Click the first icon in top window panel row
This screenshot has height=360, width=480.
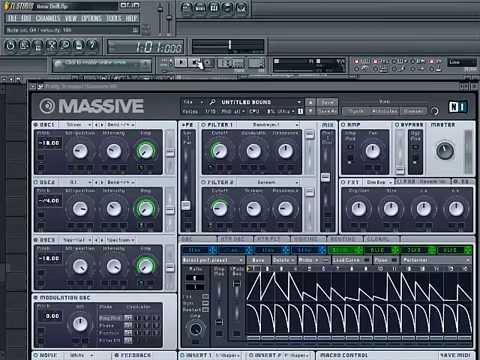tap(187, 8)
